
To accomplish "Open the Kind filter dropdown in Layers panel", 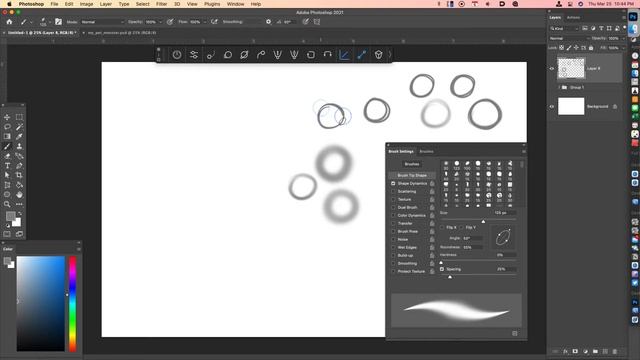I will (564, 29).
